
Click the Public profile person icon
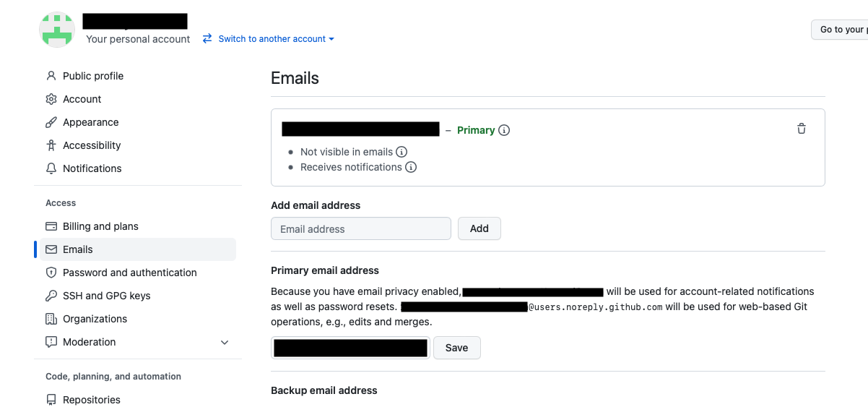pyautogui.click(x=51, y=76)
